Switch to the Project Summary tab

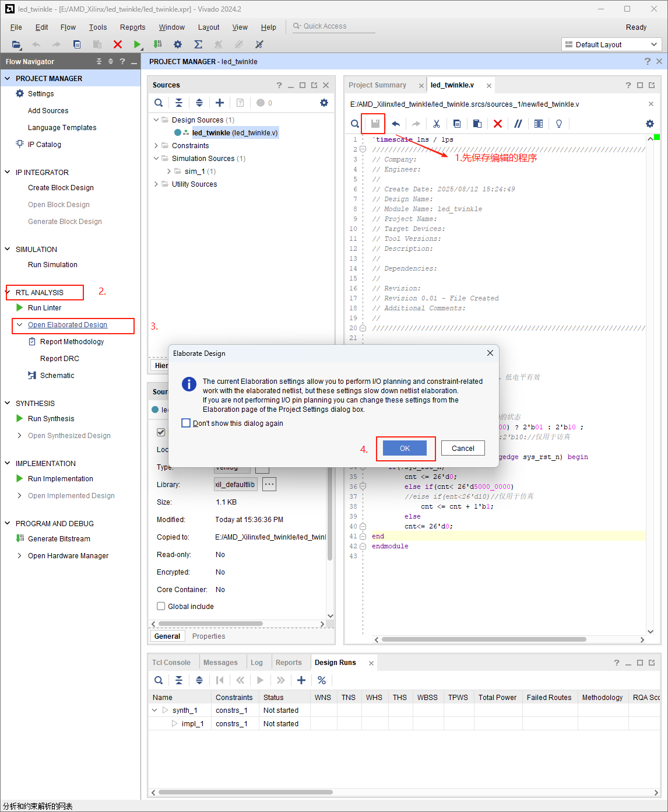coord(377,85)
